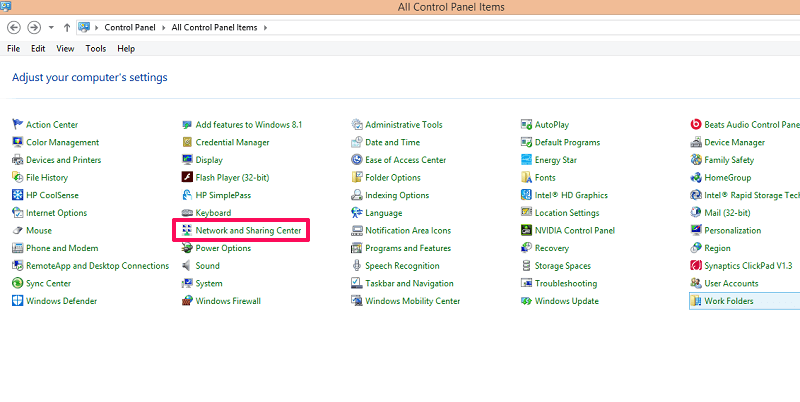Image resolution: width=800 pixels, height=402 pixels.
Task: Open the Tools menu
Action: click(x=95, y=48)
